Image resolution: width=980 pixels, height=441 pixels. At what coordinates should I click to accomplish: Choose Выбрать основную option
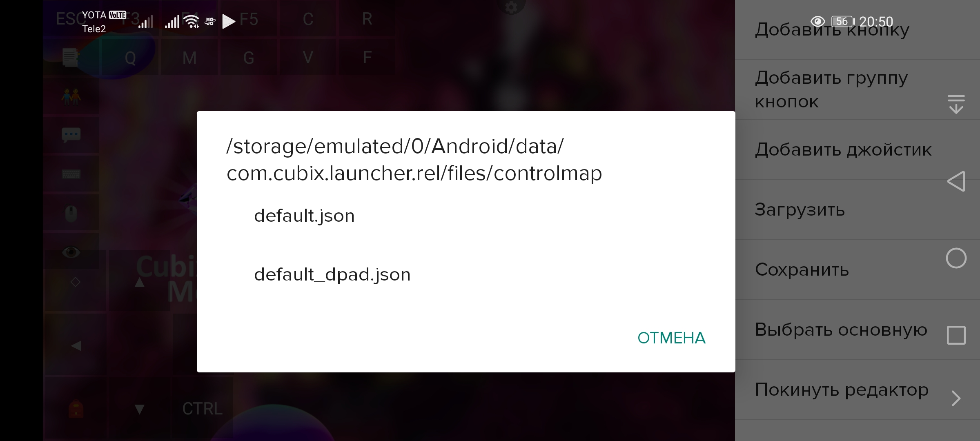[857, 330]
